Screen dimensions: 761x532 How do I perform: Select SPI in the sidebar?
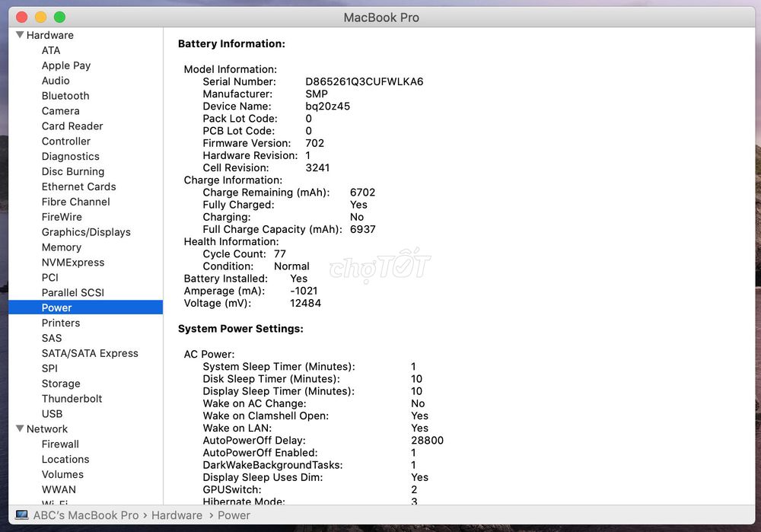pyautogui.click(x=49, y=368)
